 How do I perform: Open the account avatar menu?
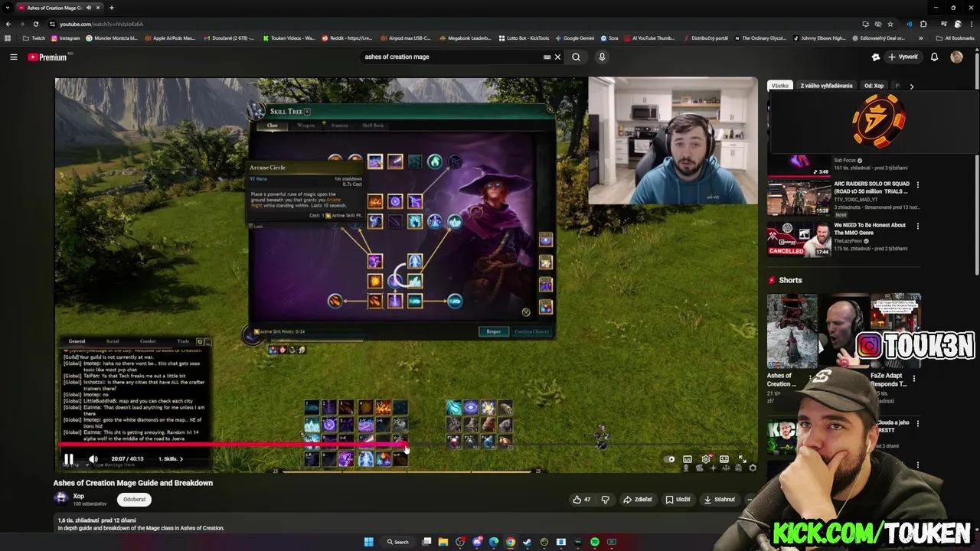956,57
